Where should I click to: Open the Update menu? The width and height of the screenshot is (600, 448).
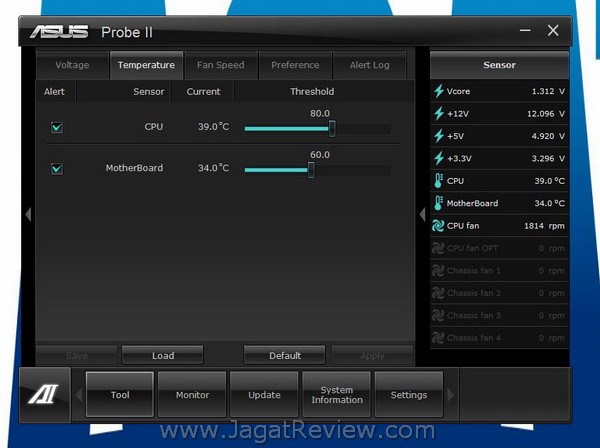point(264,394)
